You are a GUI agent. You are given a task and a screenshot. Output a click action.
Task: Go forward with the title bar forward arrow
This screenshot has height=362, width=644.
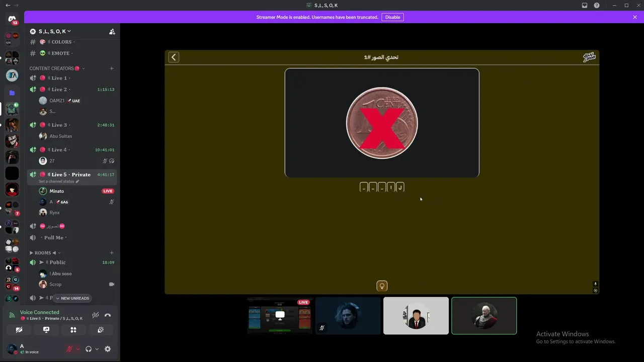(x=17, y=6)
